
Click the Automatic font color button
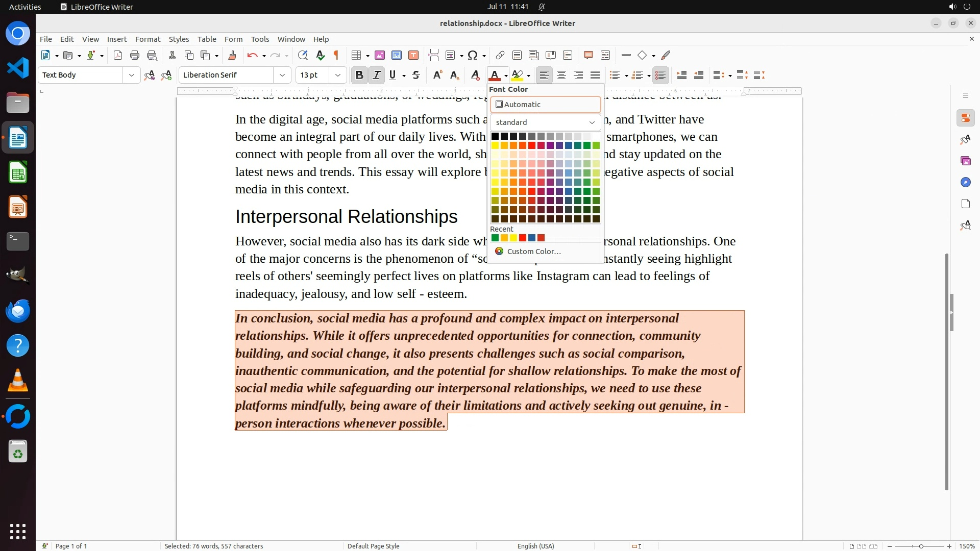pos(545,105)
